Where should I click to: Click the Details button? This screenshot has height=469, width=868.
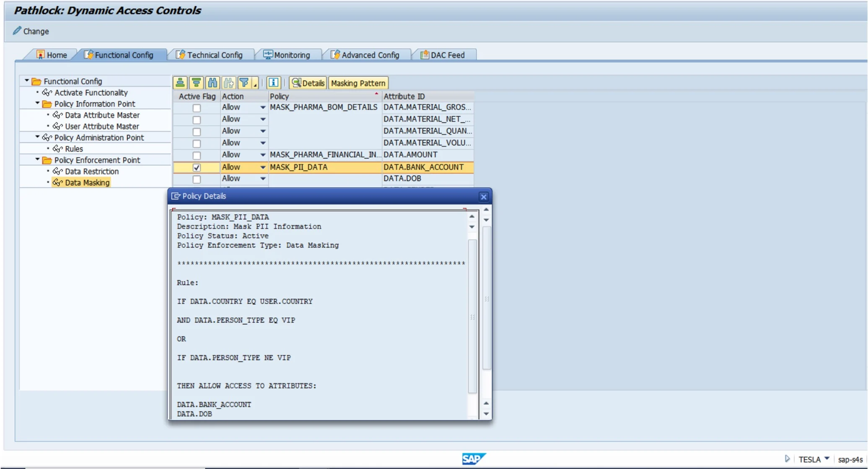(308, 83)
